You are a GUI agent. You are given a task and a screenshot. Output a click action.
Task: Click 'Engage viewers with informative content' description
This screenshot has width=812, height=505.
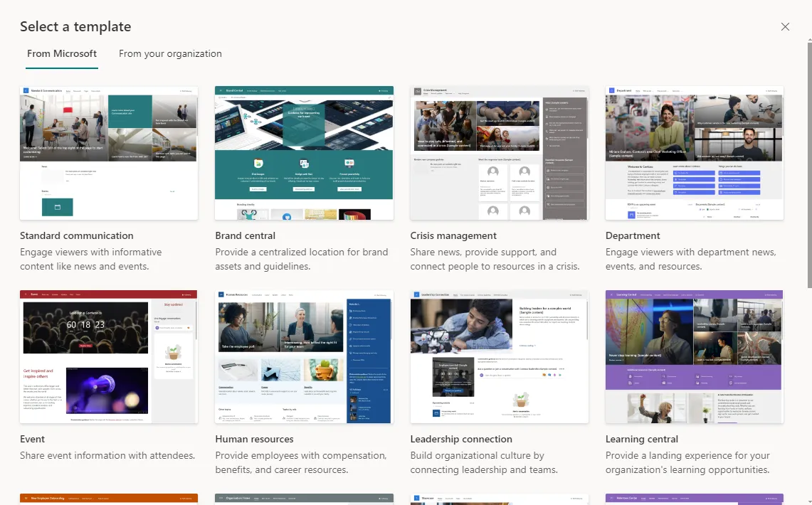pyautogui.click(x=90, y=259)
